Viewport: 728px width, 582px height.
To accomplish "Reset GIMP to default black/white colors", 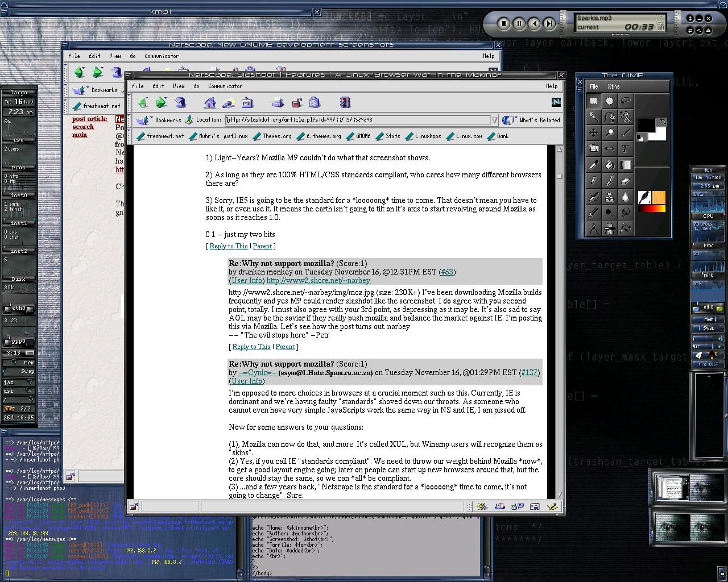I will click(639, 138).
